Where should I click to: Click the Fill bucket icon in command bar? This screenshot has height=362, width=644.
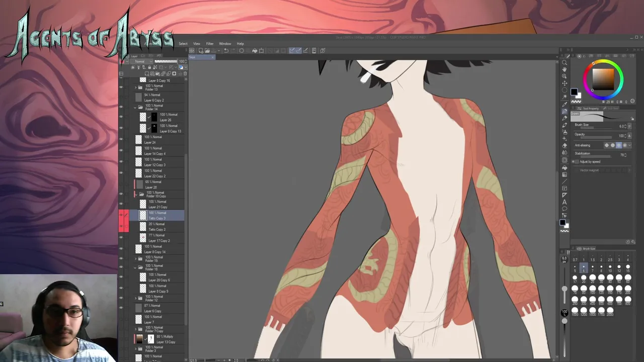click(255, 50)
